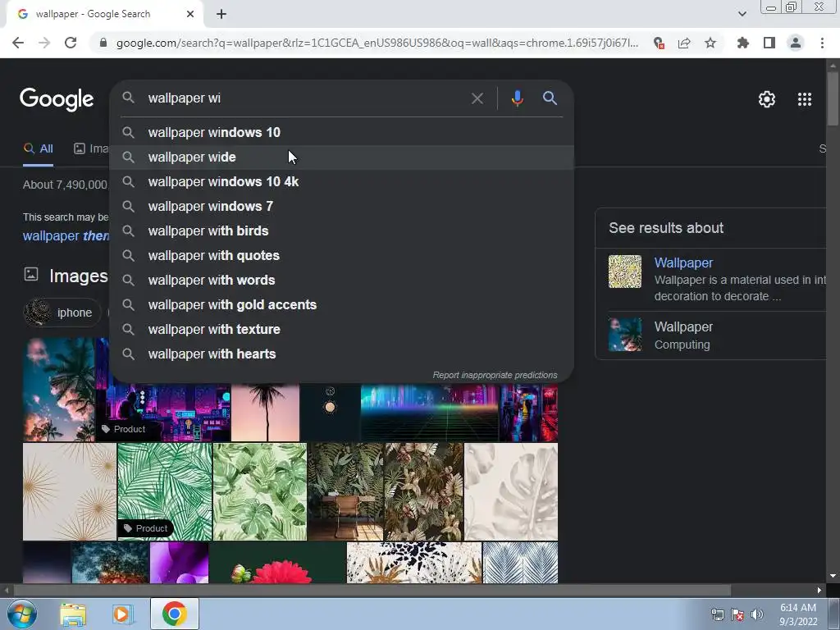Open the pink sunset palm tree thumbnail
The width and height of the screenshot is (840, 630).
(x=265, y=413)
